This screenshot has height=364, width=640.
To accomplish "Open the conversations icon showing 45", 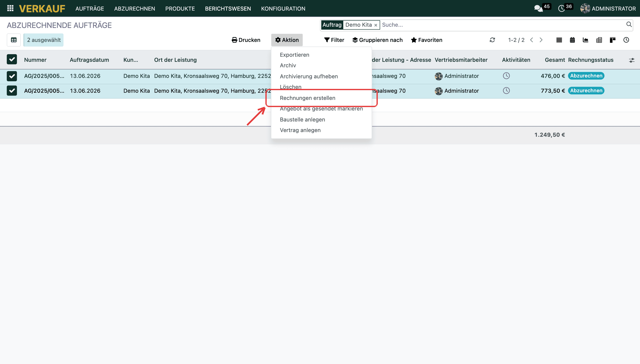I will (538, 8).
